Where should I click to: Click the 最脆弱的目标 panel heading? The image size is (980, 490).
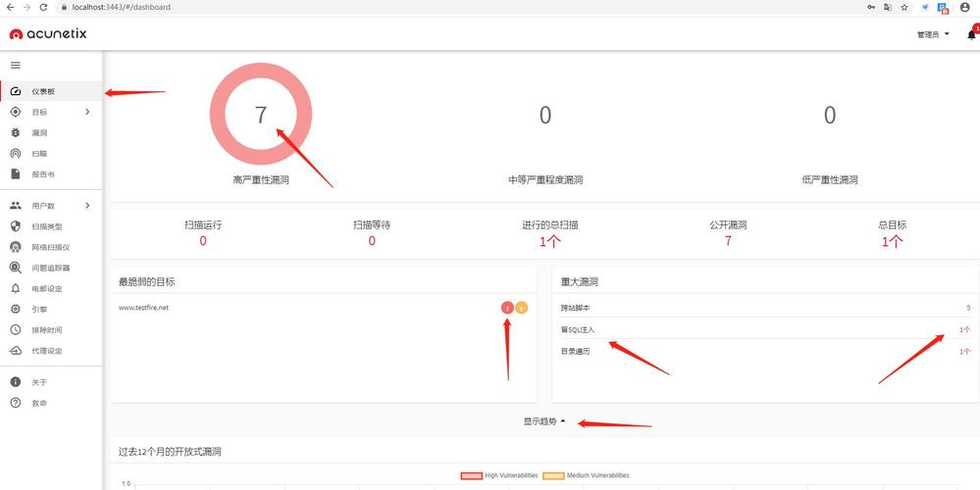point(146,282)
